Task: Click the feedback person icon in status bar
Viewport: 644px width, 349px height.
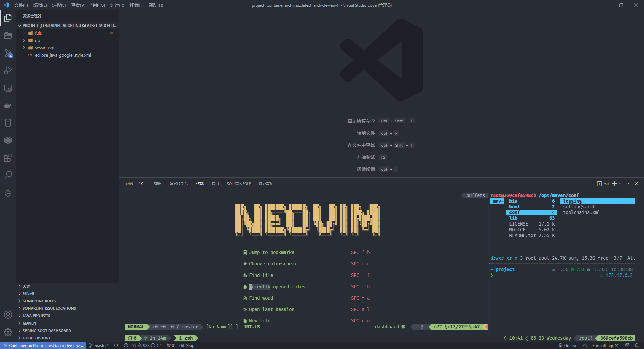Action: [x=626, y=345]
